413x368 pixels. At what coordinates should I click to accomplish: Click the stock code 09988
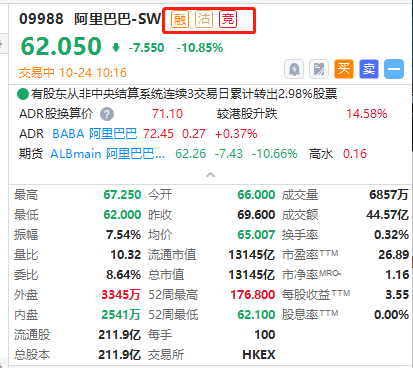41,19
